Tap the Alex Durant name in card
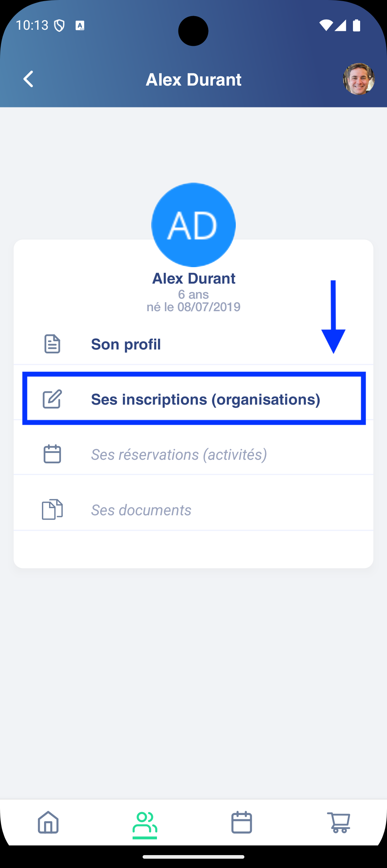Viewport: 387px width, 868px height. pos(193,279)
